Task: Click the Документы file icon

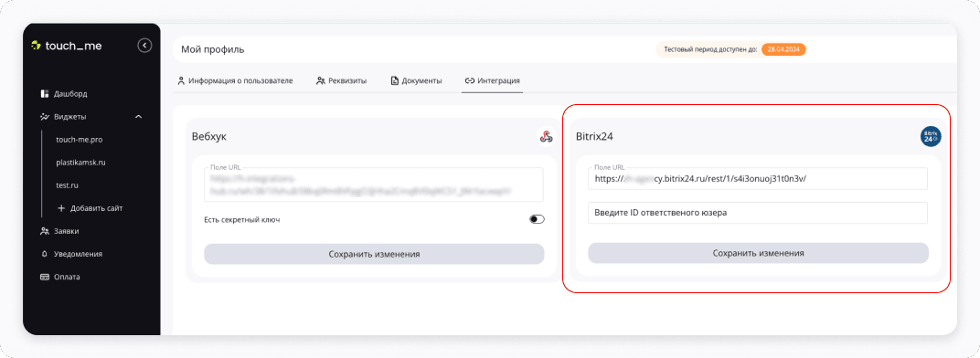Action: [394, 80]
